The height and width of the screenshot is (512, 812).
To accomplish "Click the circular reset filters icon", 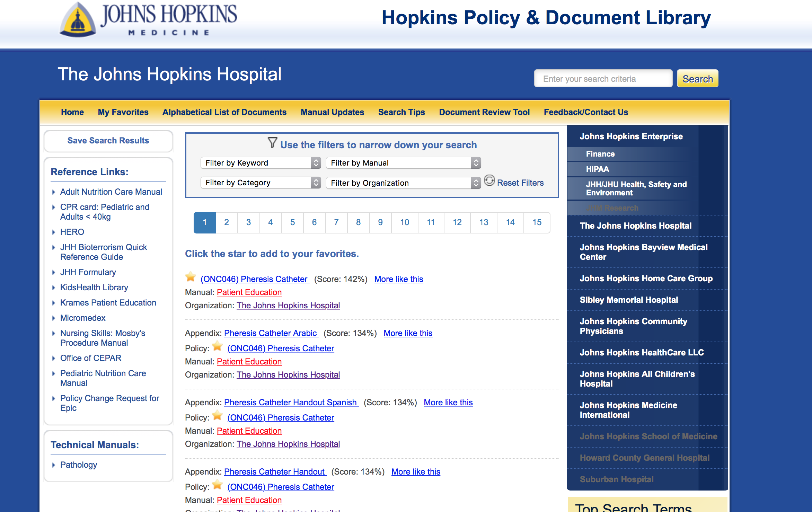I will click(489, 180).
